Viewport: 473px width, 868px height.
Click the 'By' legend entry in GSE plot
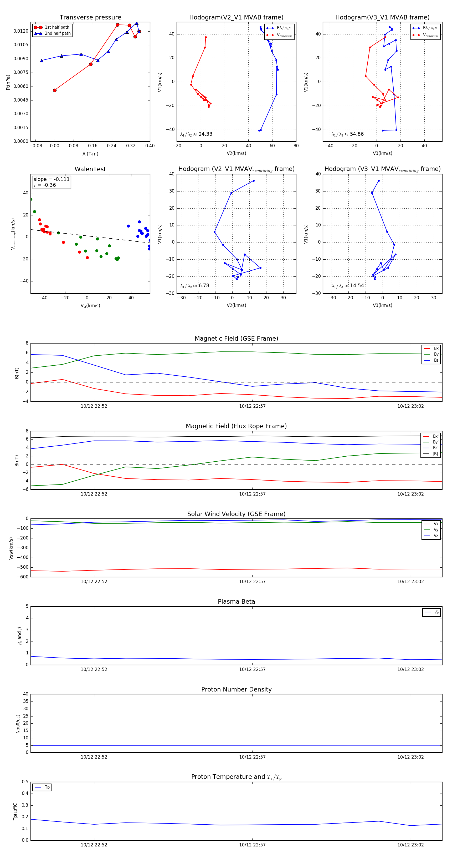pyautogui.click(x=431, y=354)
